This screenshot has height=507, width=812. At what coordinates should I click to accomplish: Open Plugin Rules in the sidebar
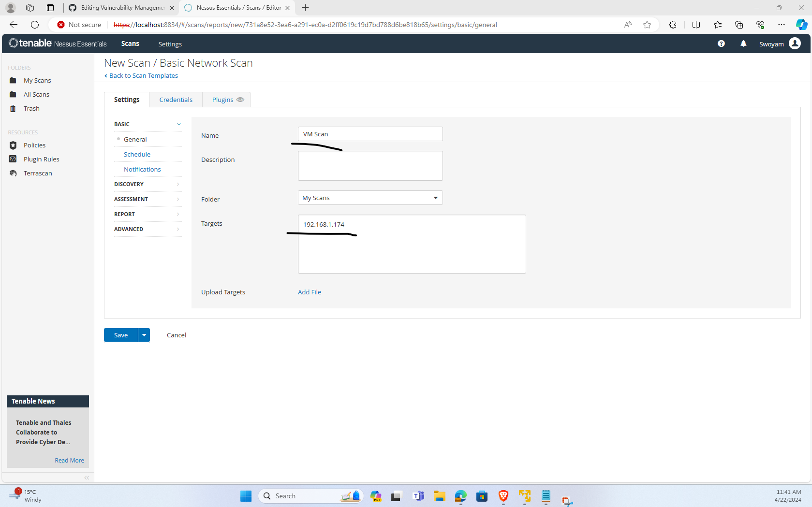coord(41,159)
